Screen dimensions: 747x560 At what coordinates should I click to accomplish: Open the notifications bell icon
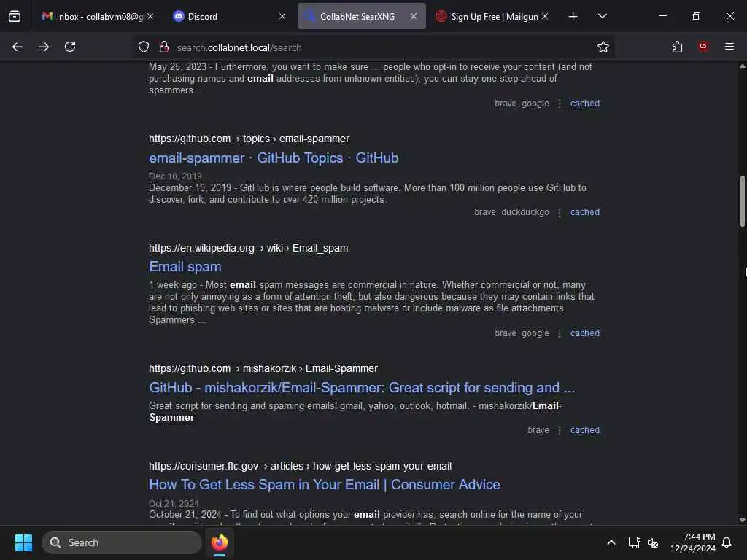click(727, 542)
